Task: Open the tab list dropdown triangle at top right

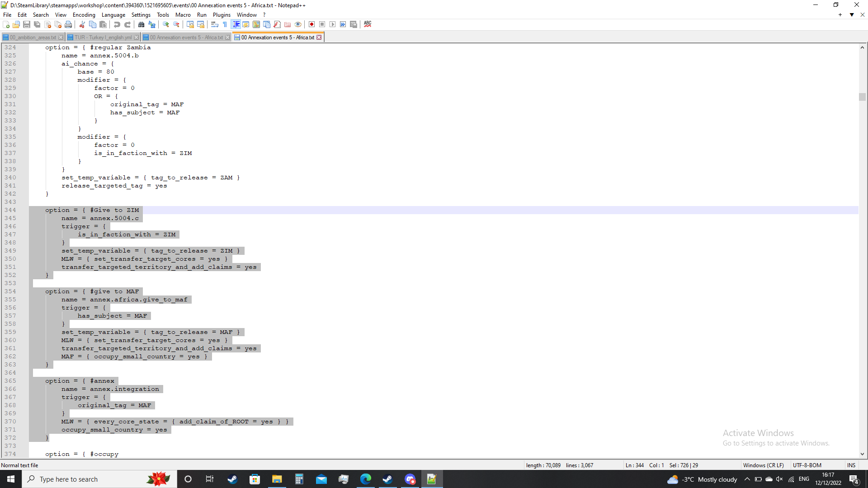Action: 852,15
